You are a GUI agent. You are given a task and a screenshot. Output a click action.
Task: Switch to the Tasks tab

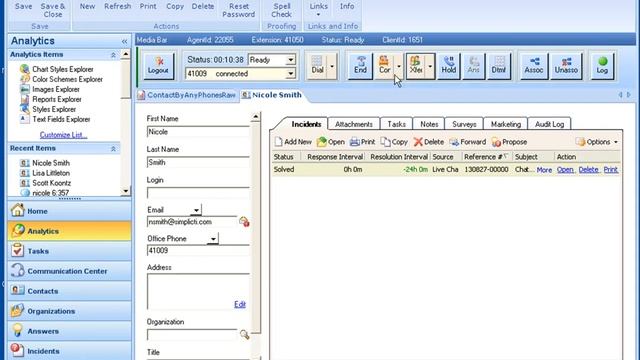[x=396, y=124]
